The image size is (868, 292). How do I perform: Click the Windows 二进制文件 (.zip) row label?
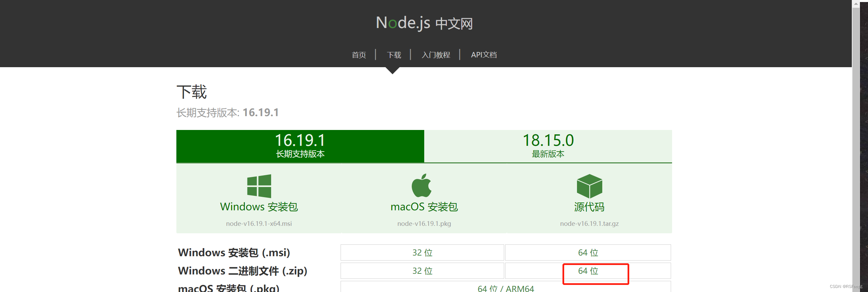[x=242, y=271]
